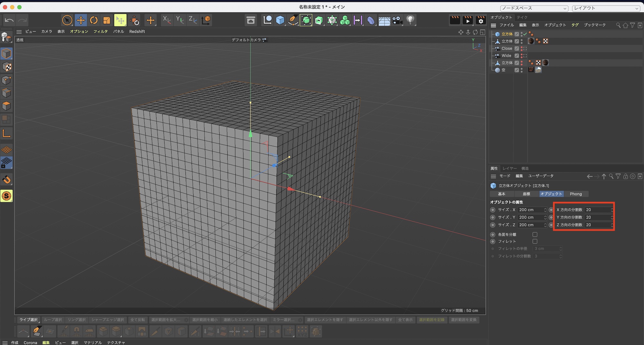This screenshot has width=644, height=345.
Task: Click the ループ選択 button
Action: (x=53, y=320)
